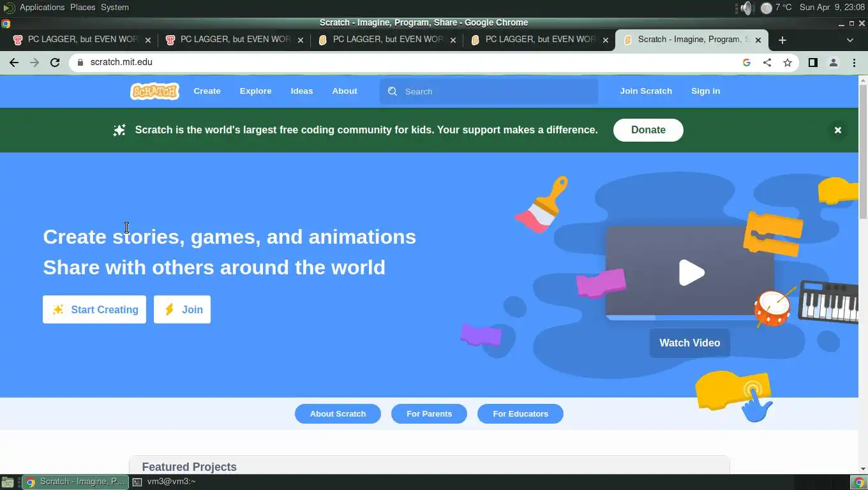Click the sparkle icon in donation banner

[119, 130]
